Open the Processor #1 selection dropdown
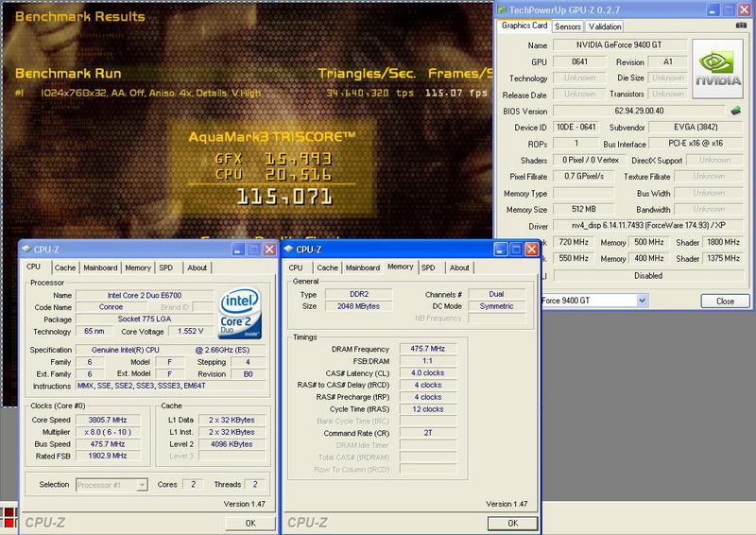The image size is (756, 535). coord(142,485)
